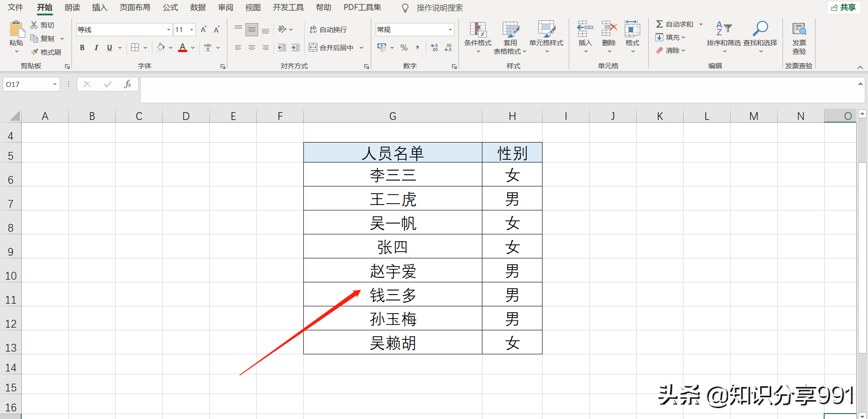Click the insert function fx icon
868x419 pixels.
click(128, 84)
